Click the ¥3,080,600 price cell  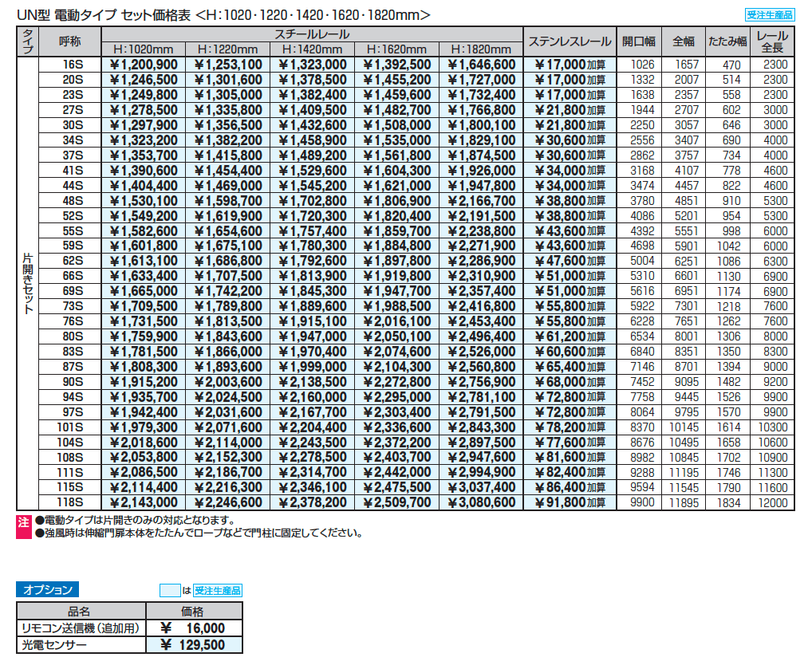pyautogui.click(x=481, y=502)
